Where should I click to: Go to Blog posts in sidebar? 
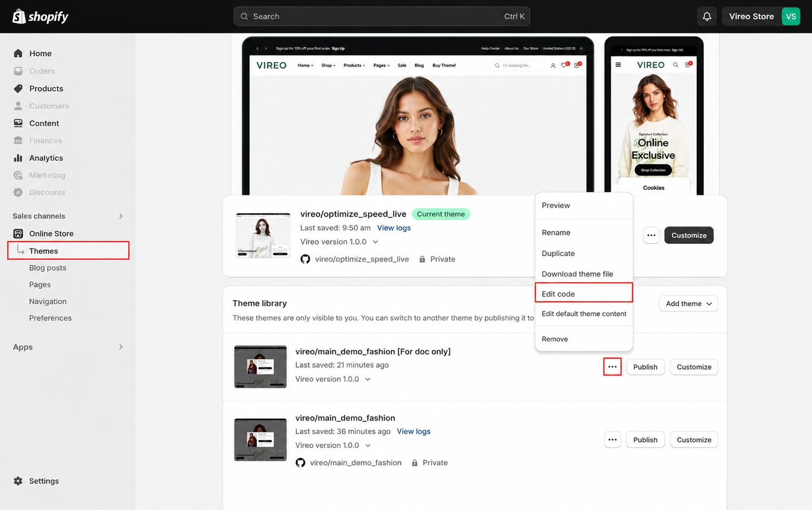tap(48, 268)
